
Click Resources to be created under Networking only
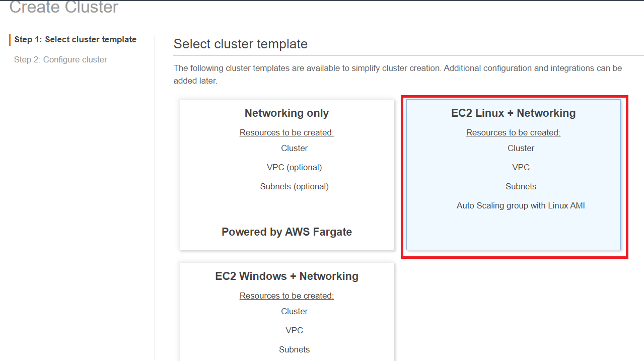coord(287,132)
